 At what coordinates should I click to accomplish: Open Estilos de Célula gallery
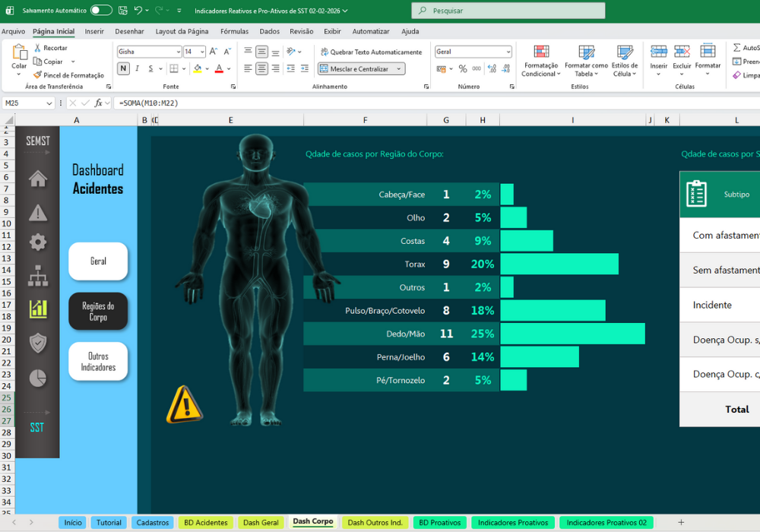(624, 61)
